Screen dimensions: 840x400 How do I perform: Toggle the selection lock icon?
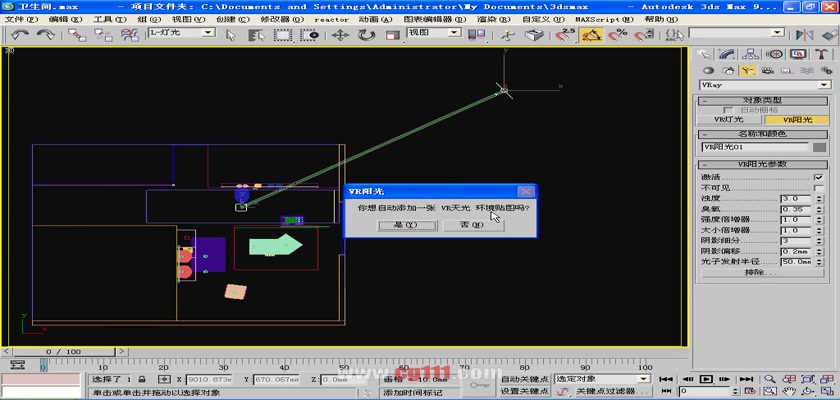pos(142,379)
